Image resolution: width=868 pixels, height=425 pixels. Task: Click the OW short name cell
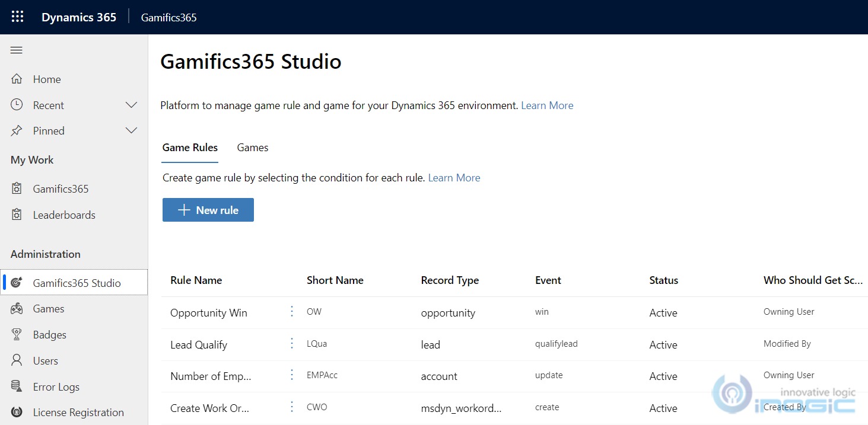pos(314,312)
